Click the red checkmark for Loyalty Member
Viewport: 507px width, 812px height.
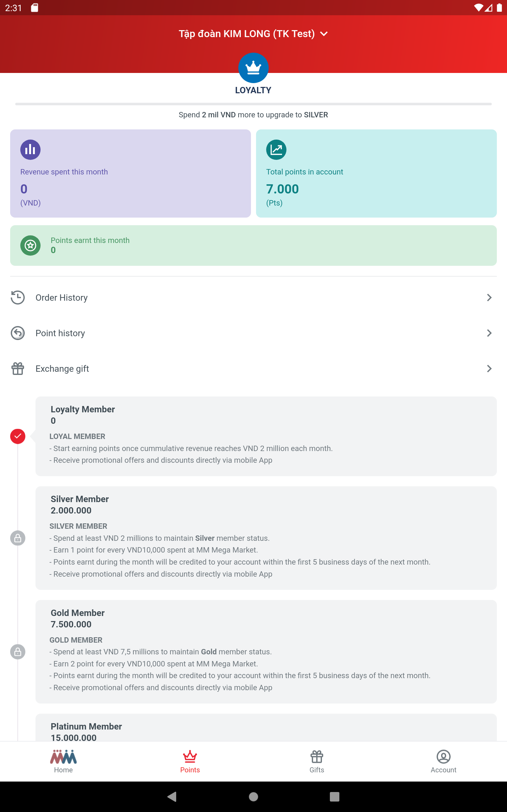[18, 436]
